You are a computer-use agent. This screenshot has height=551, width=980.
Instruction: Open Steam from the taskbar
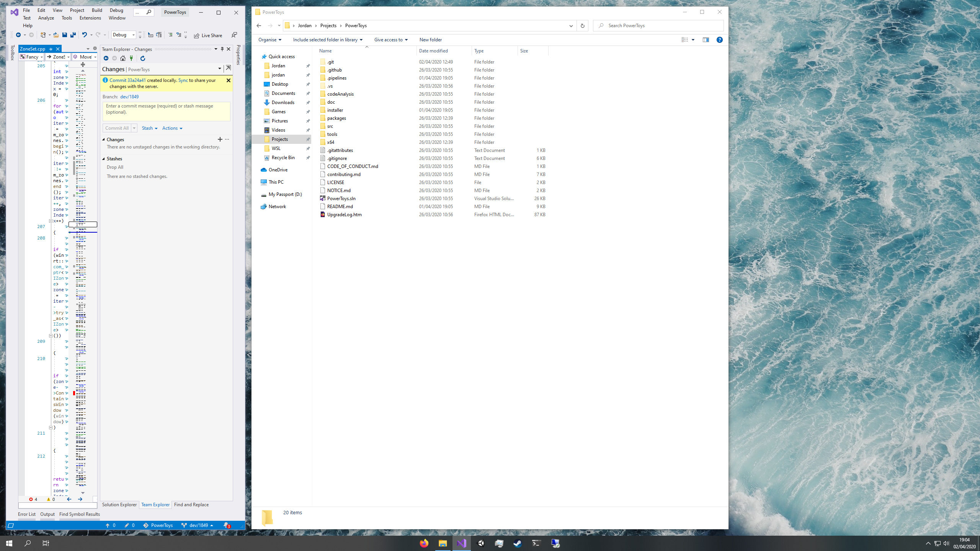518,543
